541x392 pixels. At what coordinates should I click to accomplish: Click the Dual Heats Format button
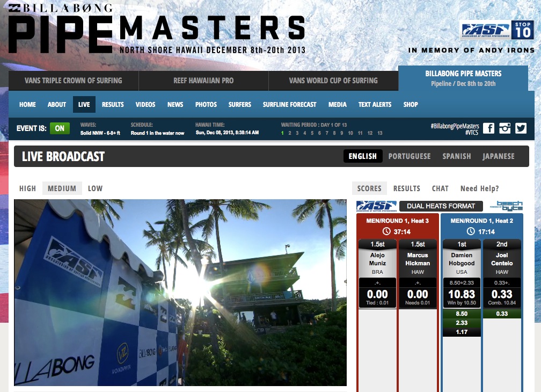coord(441,206)
